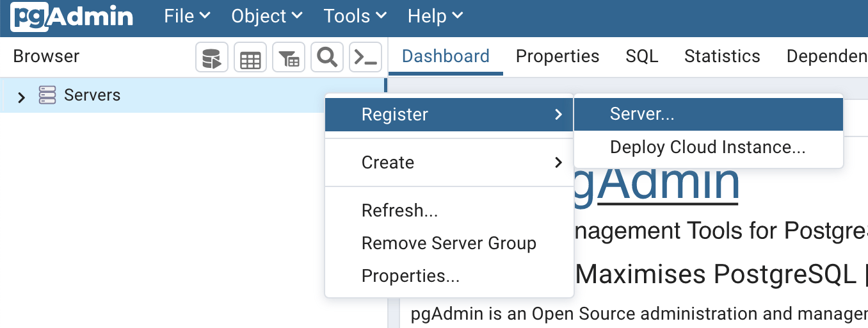Viewport: 868px width, 328px height.
Task: Open the Object menu dropdown
Action: [267, 16]
